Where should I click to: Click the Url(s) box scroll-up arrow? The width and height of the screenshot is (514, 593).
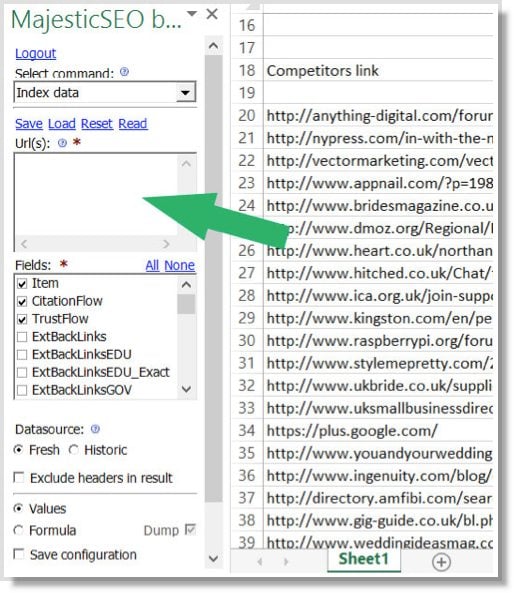[186, 164]
